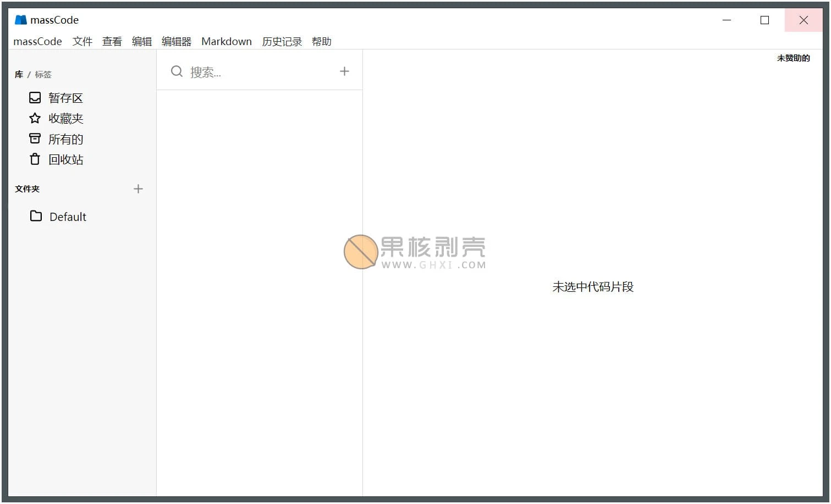
Task: Click the Default folder icon
Action: (x=36, y=216)
